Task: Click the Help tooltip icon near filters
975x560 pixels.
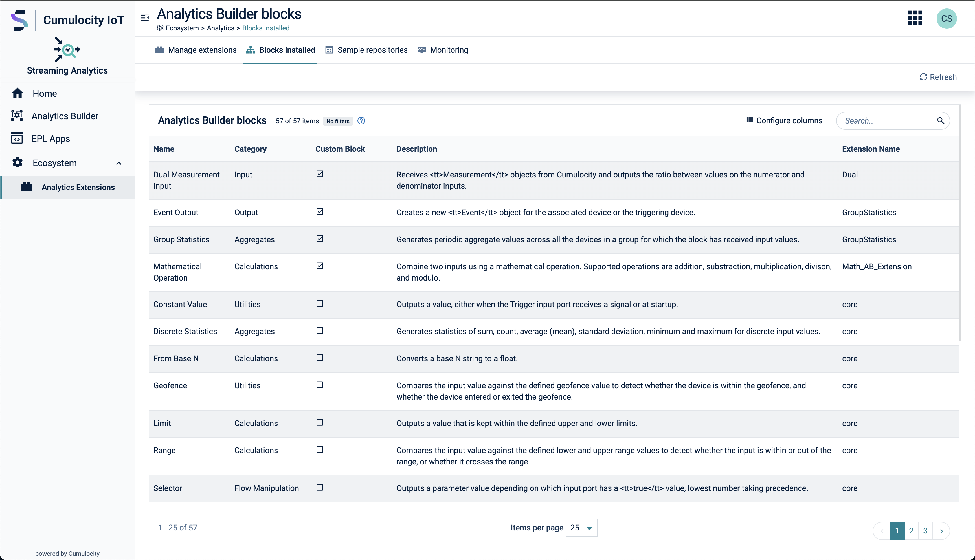Action: click(362, 121)
